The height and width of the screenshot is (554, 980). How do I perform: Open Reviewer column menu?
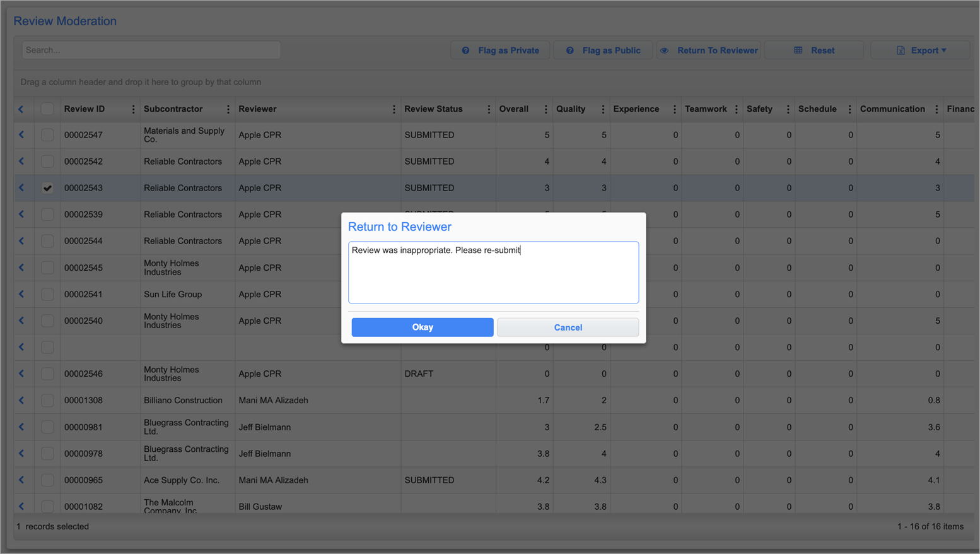394,109
